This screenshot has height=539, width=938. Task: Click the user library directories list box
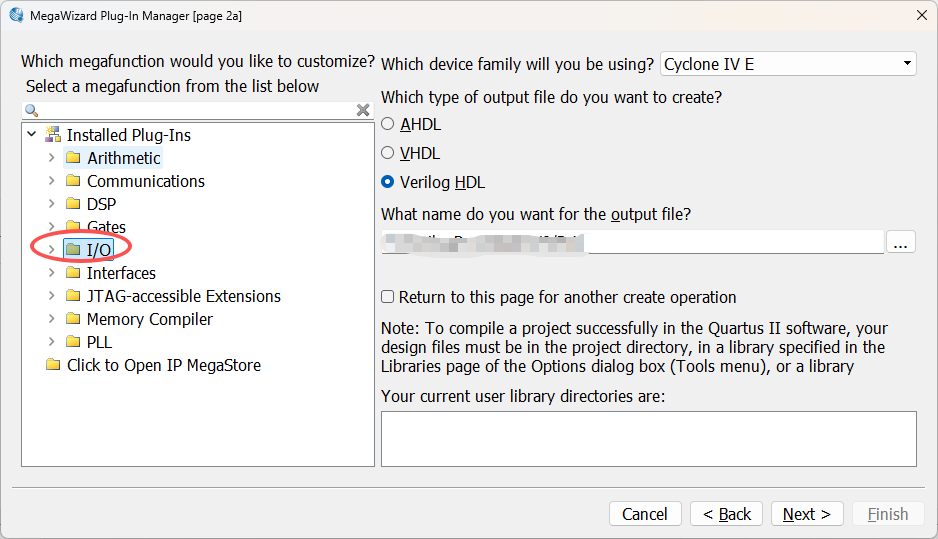pos(648,438)
